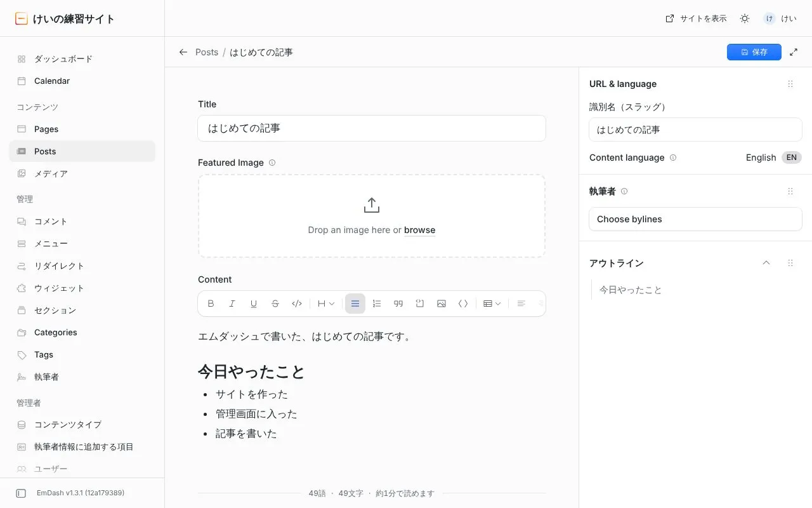
Task: Open the heading level dropdown
Action: point(326,304)
